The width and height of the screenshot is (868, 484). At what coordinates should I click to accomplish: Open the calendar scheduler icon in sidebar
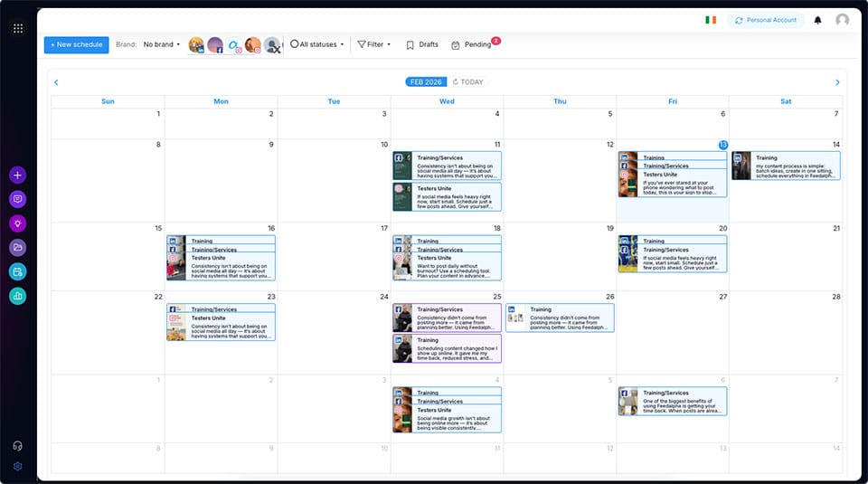pyautogui.click(x=18, y=272)
